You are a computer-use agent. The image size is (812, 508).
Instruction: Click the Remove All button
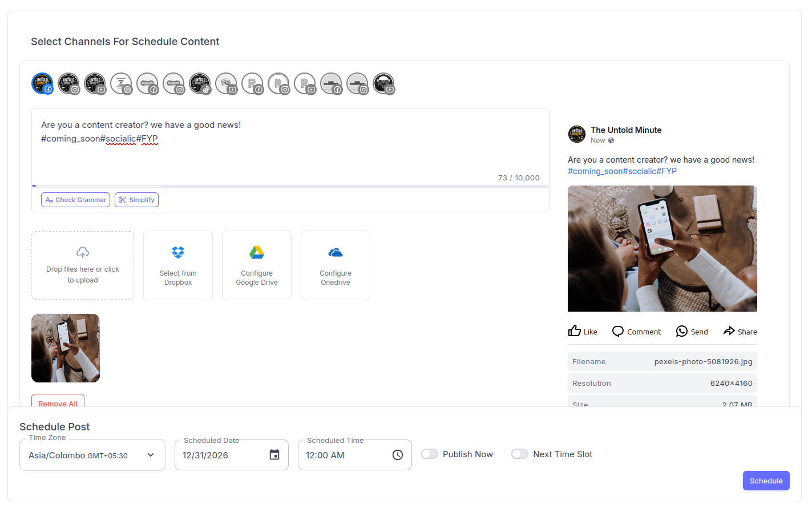(x=58, y=401)
